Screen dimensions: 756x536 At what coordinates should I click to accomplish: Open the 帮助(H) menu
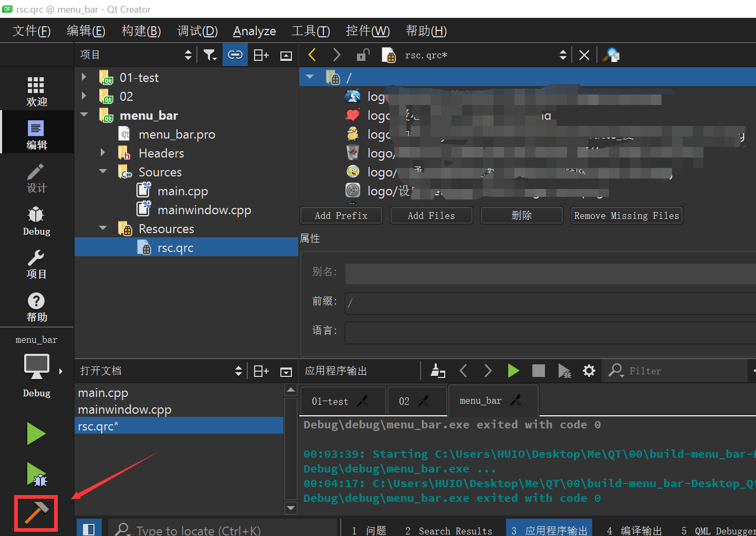pyautogui.click(x=426, y=31)
